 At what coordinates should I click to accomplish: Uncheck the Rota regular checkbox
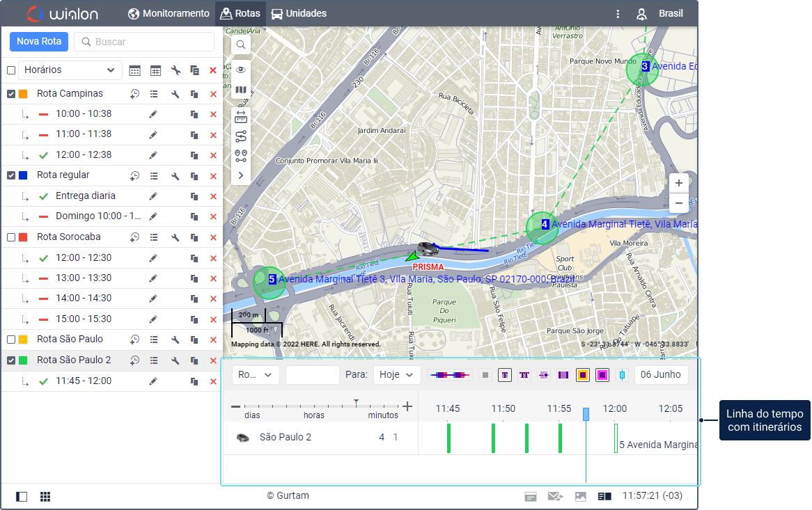coord(11,175)
